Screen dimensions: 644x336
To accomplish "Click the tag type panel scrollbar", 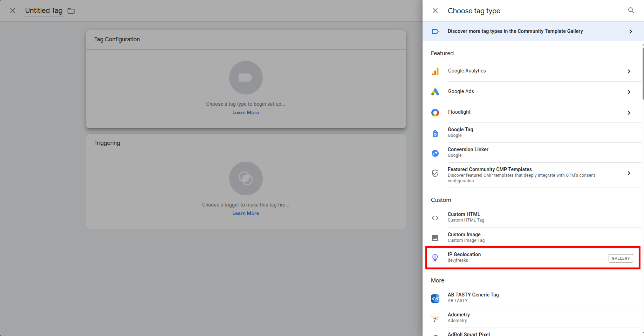I will pos(643,73).
